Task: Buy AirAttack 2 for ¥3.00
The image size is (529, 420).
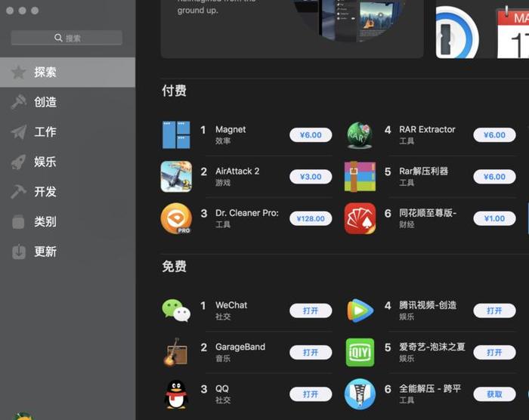Action: tap(311, 177)
